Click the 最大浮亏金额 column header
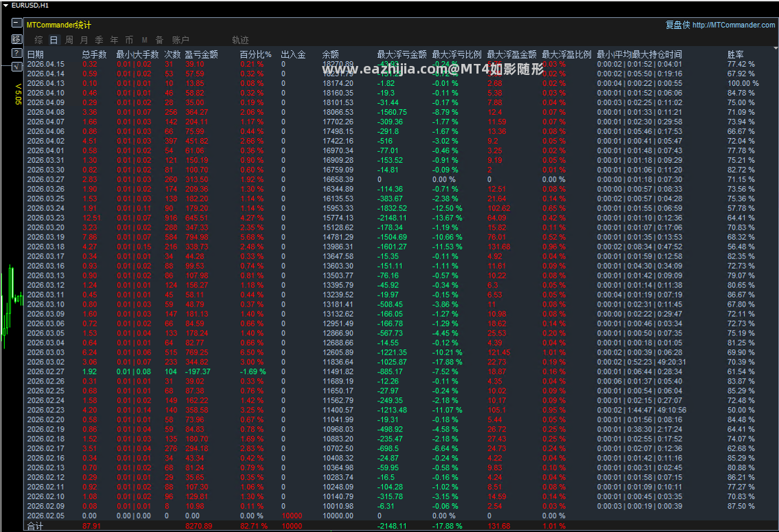Screen dimensions: 779x532 [402, 54]
